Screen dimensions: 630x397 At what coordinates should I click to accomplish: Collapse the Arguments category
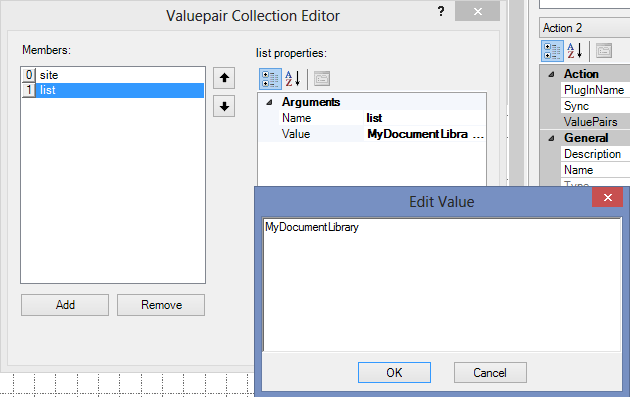tap(270, 102)
